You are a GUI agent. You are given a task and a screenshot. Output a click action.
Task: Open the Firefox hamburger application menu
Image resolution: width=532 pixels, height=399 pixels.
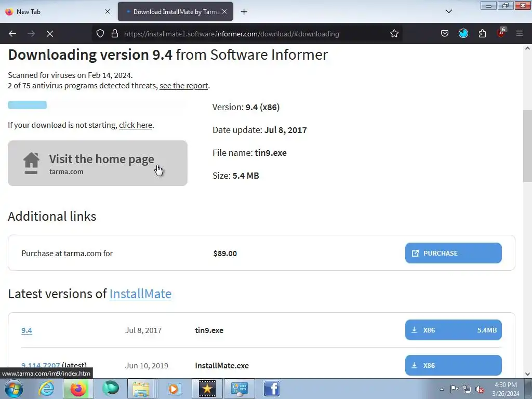520,34
